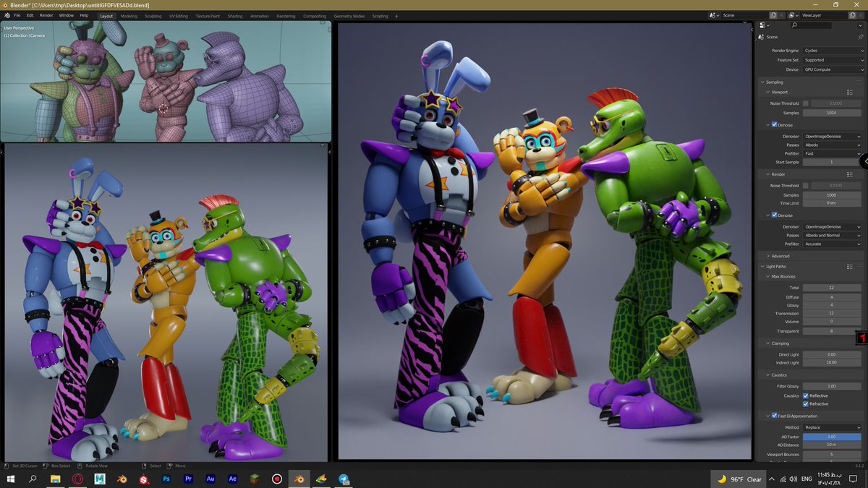Image resolution: width=868 pixels, height=488 pixels.
Task: Open the Blender logo menu
Action: pyautogui.click(x=7, y=15)
